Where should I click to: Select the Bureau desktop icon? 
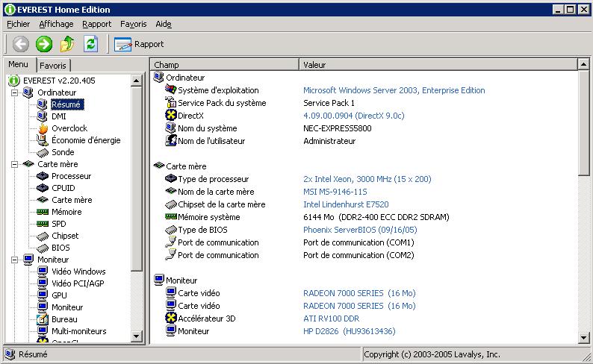coord(43,319)
